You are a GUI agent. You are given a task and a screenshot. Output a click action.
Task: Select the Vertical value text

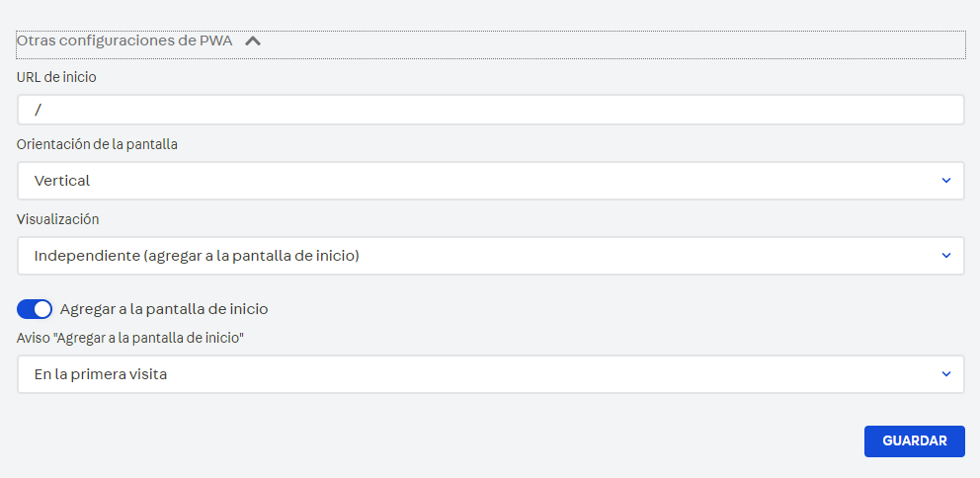[61, 181]
